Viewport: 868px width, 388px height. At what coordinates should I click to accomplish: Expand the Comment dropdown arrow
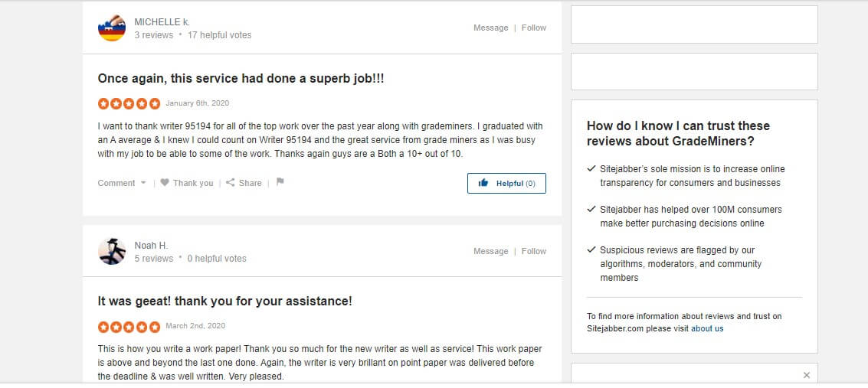pos(143,183)
